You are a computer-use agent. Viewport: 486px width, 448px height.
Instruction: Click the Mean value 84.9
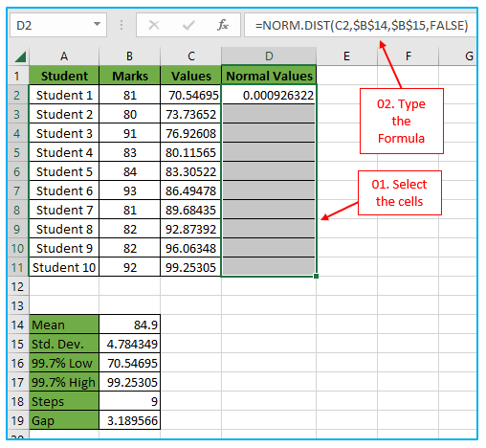point(129,325)
